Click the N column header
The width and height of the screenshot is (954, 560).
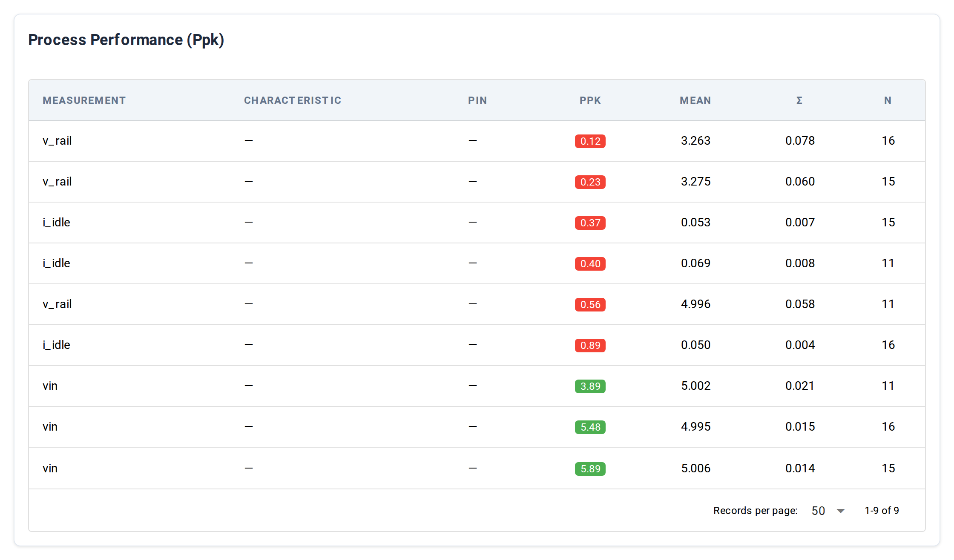click(888, 100)
